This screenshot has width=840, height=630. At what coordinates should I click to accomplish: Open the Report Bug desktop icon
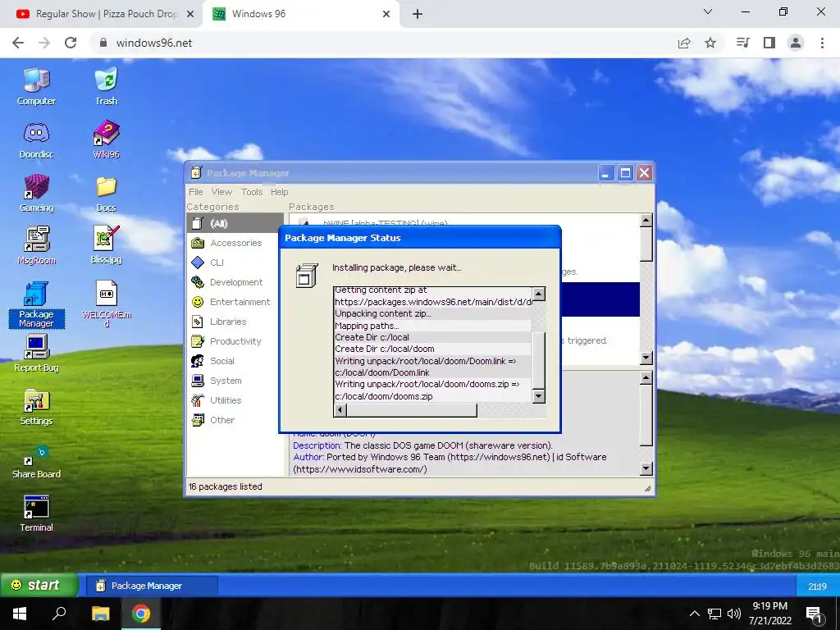coord(36,354)
